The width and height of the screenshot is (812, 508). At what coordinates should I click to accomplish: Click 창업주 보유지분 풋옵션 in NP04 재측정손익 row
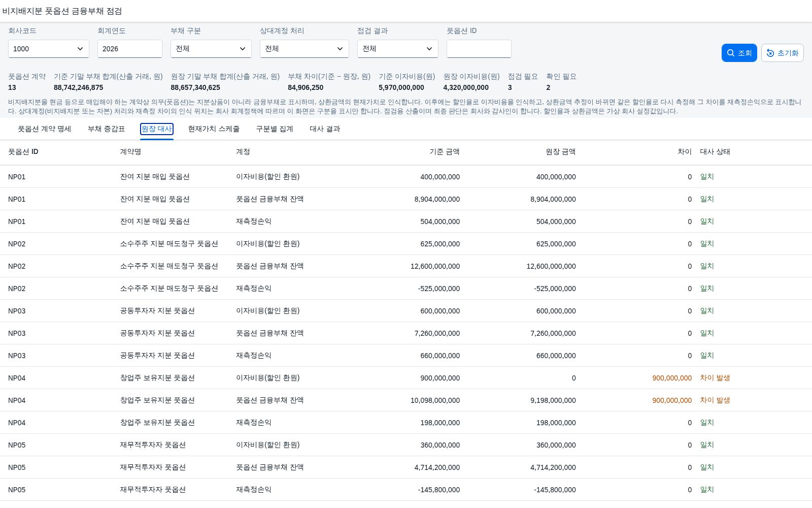(157, 423)
